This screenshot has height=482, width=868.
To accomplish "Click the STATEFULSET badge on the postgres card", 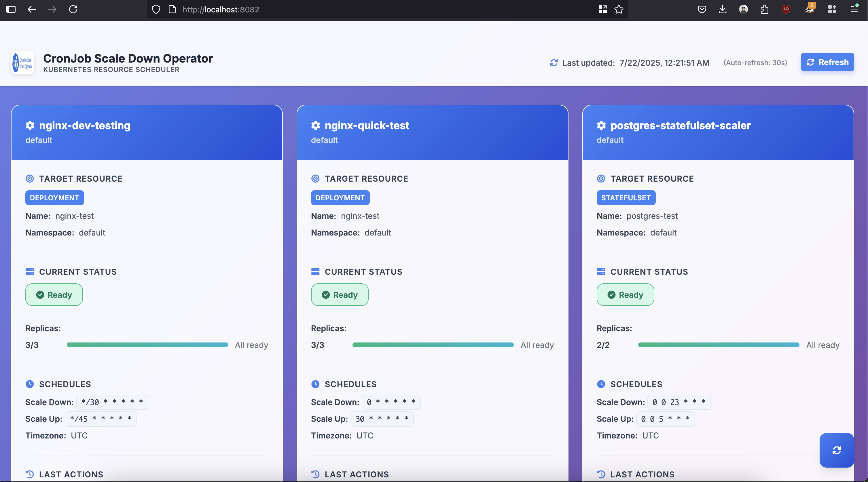I will [x=626, y=198].
